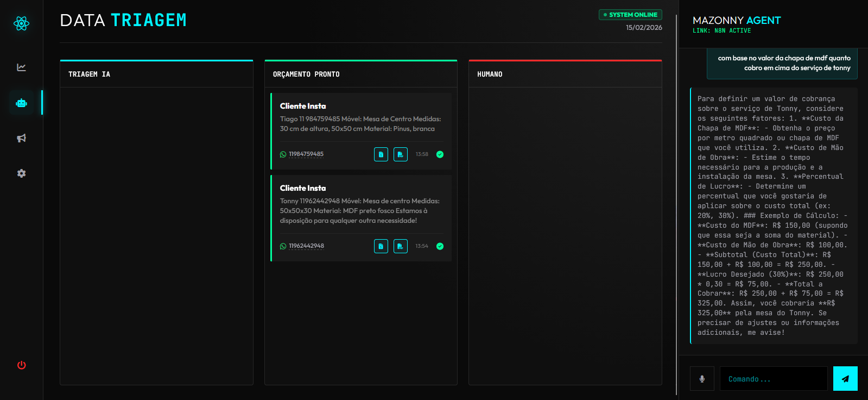Open the megaphone campaigns icon in sidebar
Image resolution: width=868 pixels, height=400 pixels.
click(22, 138)
